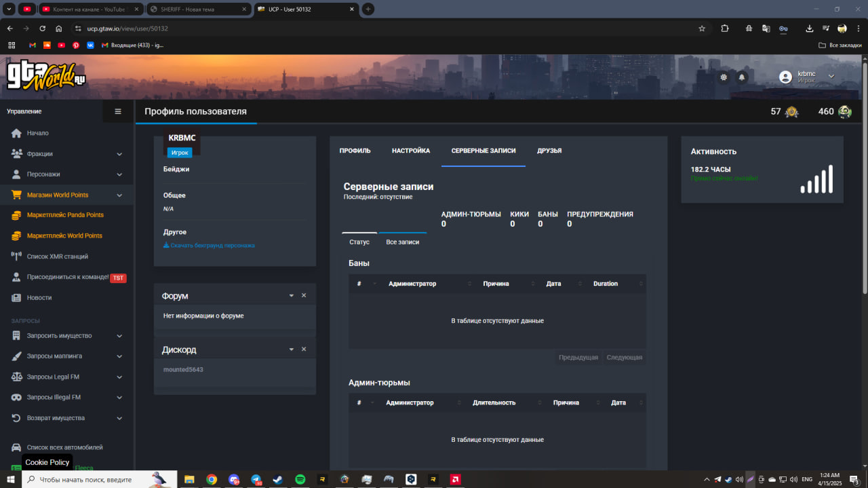Open Cookie Policy button
Viewport: 868px width, 488px height.
(x=47, y=462)
